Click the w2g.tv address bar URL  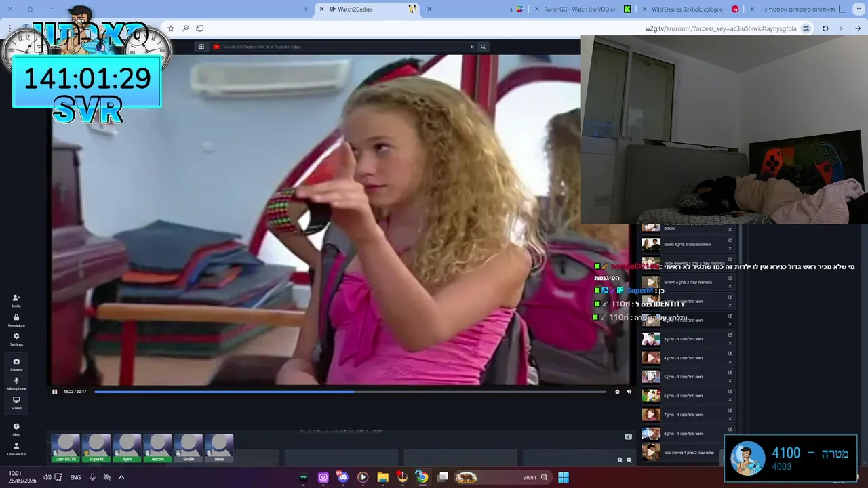click(720, 28)
